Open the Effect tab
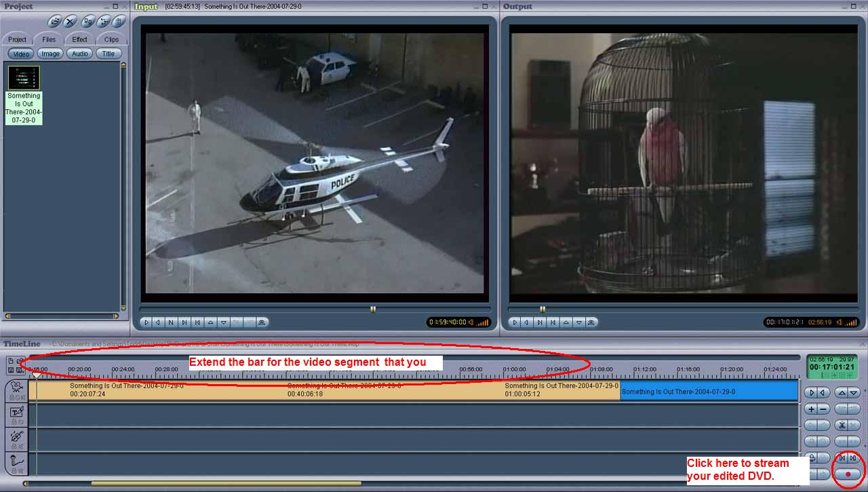This screenshot has width=868, height=492. point(79,39)
